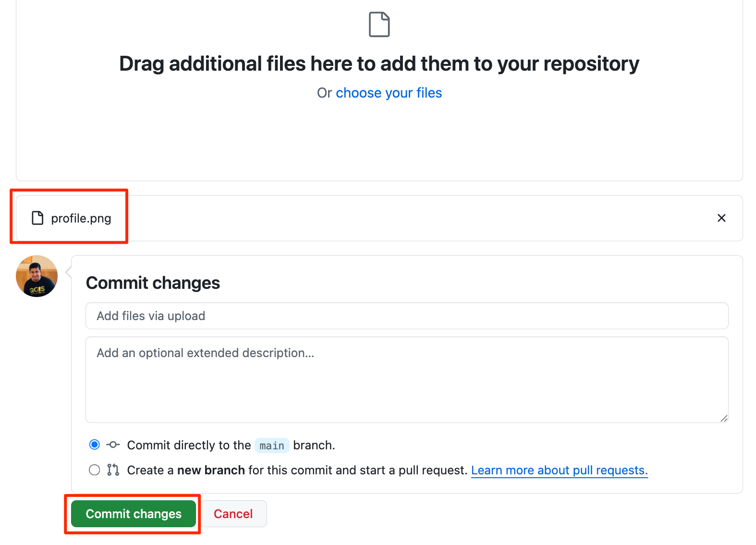Click the main branch name badge
Image resolution: width=756 pixels, height=545 pixels.
(272, 446)
